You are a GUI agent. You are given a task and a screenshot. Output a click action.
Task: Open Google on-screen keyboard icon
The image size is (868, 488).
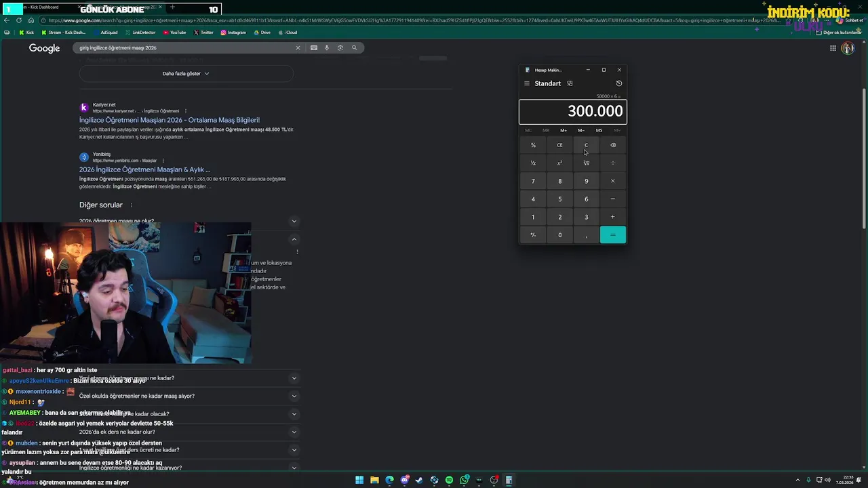click(314, 48)
